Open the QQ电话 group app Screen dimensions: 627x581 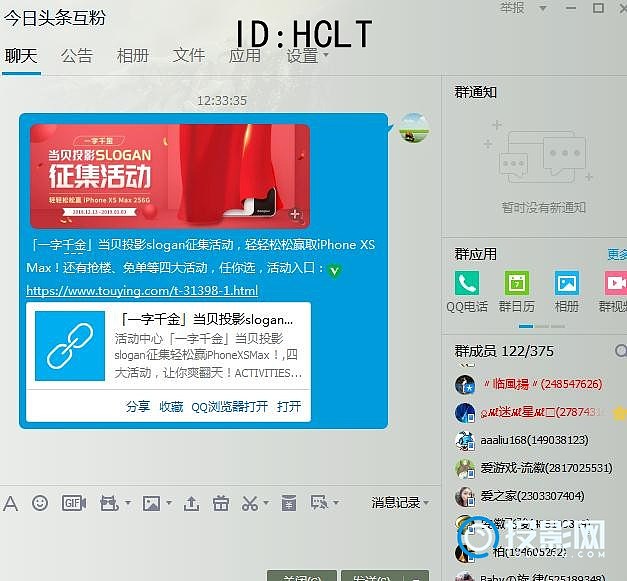click(x=467, y=283)
